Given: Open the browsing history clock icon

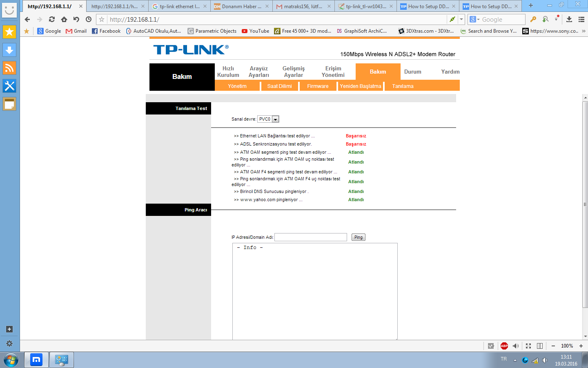Looking at the screenshot, I should 89,19.
